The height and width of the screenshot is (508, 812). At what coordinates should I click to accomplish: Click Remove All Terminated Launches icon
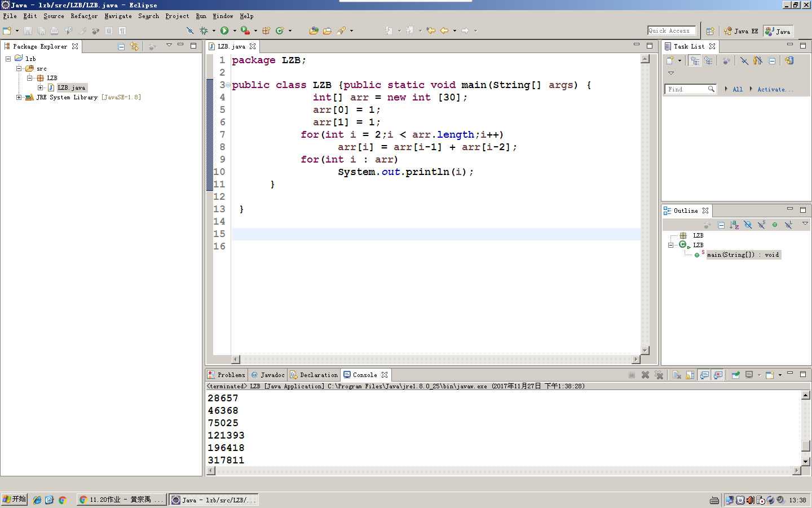[659, 375]
